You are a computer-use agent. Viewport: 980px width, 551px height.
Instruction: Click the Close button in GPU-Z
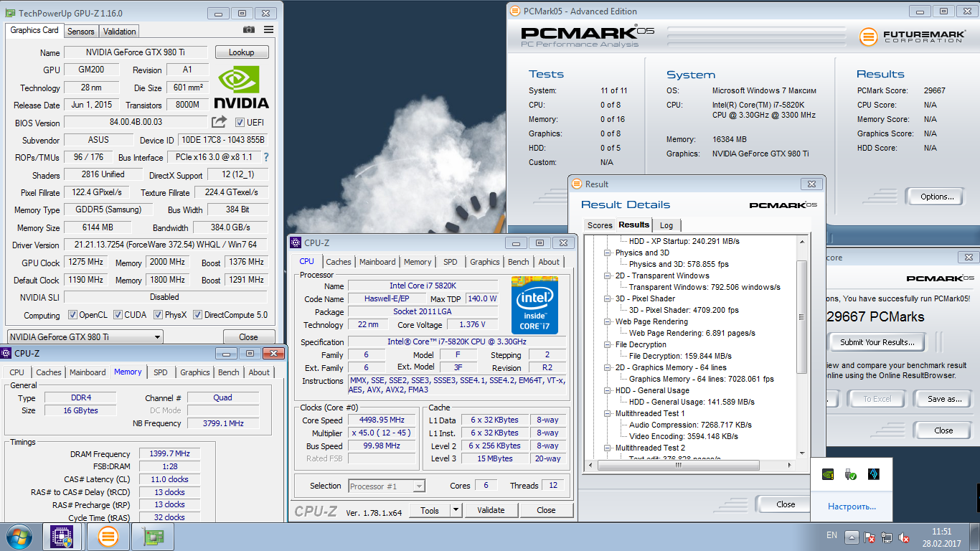[248, 337]
